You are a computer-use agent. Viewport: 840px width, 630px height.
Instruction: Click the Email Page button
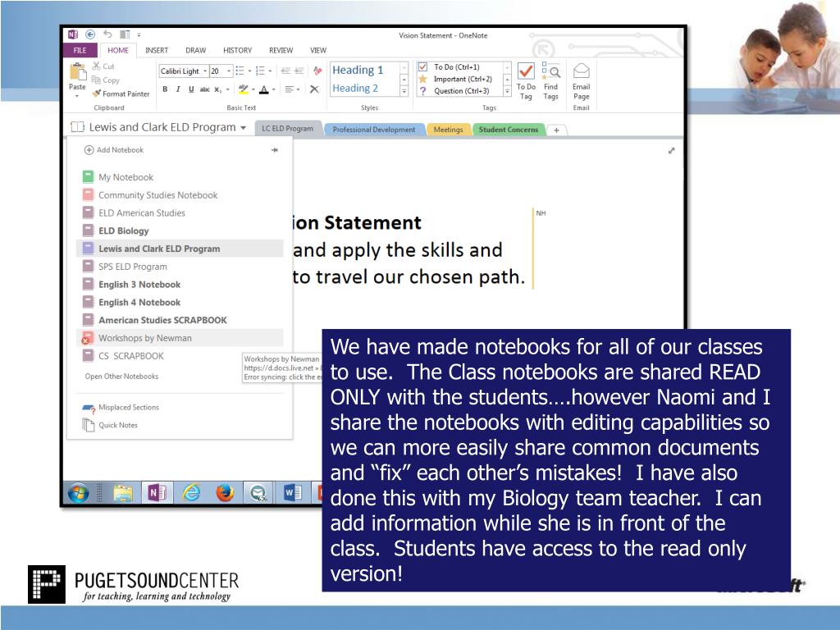coord(582,81)
